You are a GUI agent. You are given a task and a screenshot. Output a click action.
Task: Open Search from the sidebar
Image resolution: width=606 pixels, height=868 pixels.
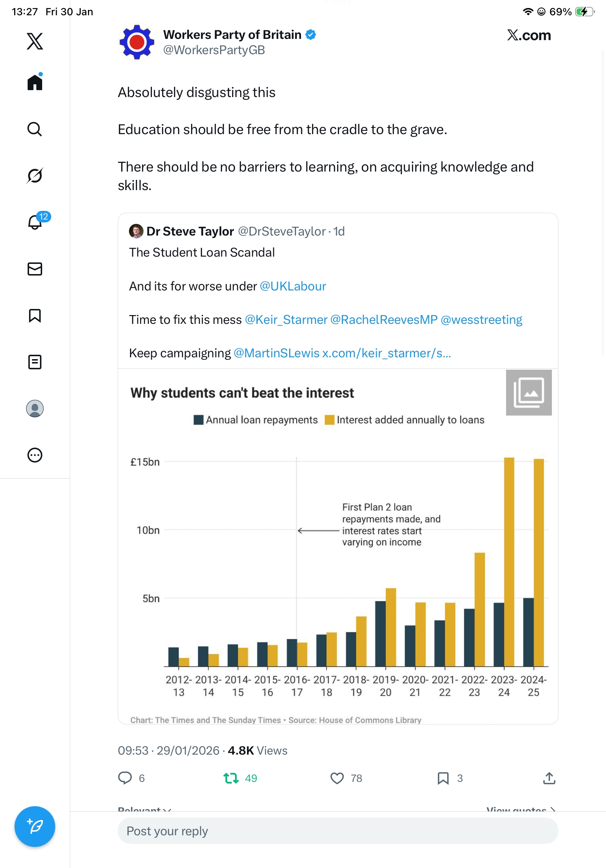(35, 129)
